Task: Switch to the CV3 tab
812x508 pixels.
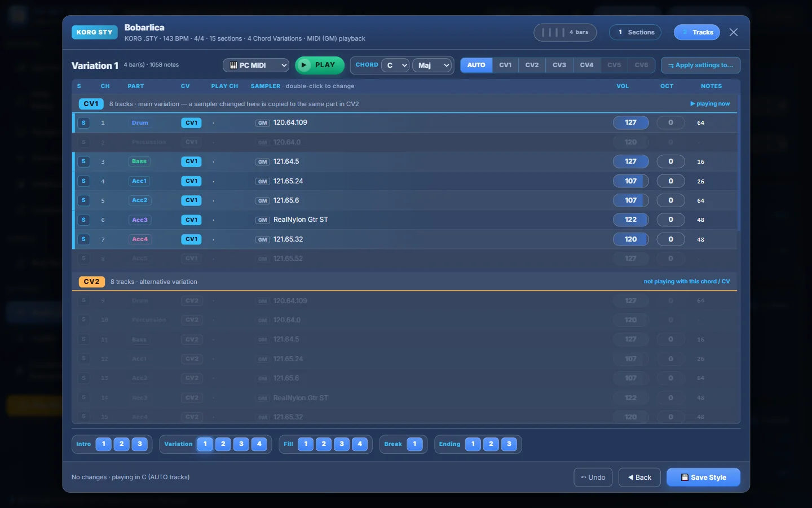Action: pyautogui.click(x=559, y=65)
